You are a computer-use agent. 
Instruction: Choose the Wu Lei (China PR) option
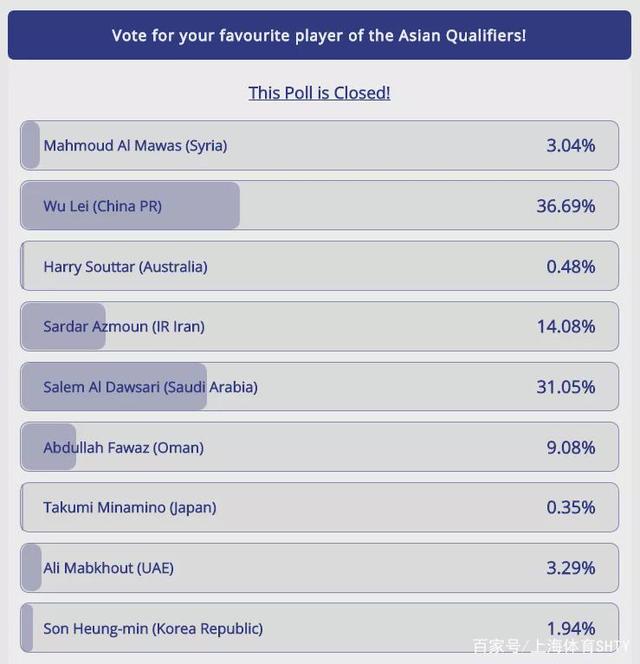[102, 206]
